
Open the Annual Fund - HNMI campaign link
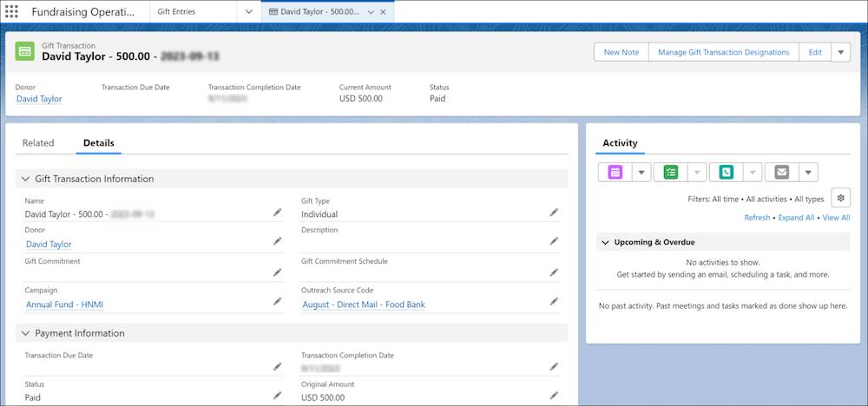[x=64, y=304]
